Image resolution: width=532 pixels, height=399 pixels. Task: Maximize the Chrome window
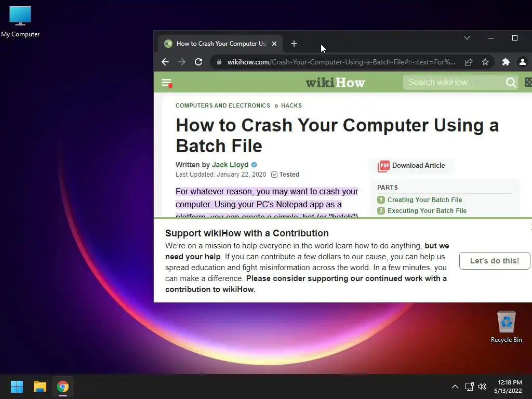[x=515, y=38]
